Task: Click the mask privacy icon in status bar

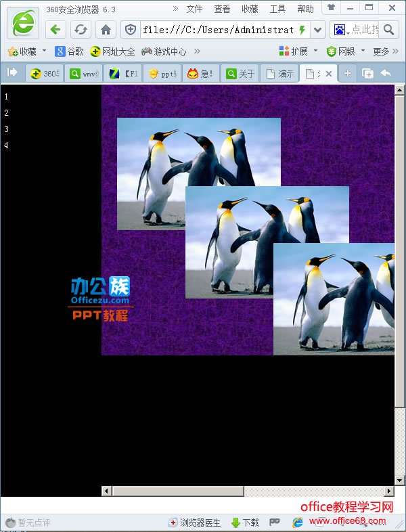Action: (x=275, y=522)
